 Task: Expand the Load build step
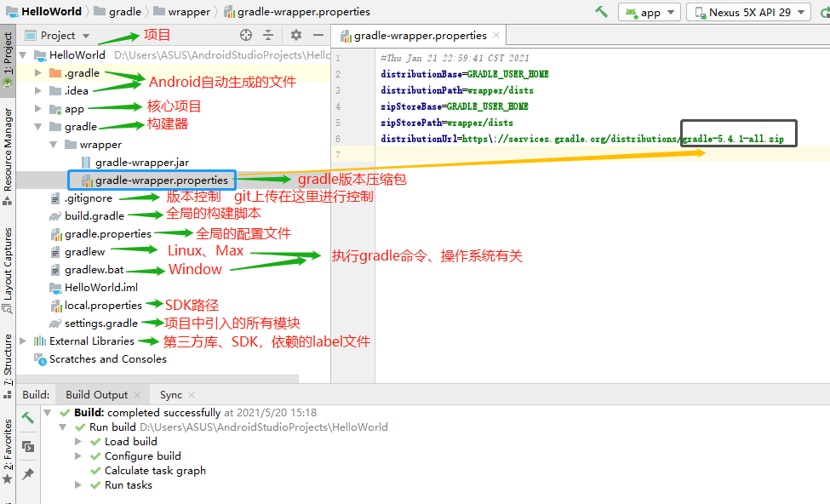point(77,442)
